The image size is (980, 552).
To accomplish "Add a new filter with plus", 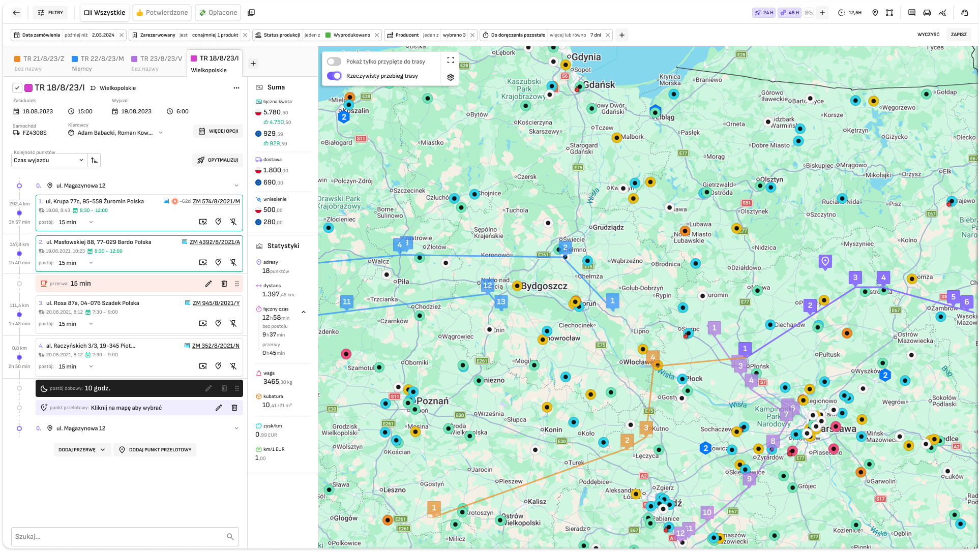I will coord(622,35).
